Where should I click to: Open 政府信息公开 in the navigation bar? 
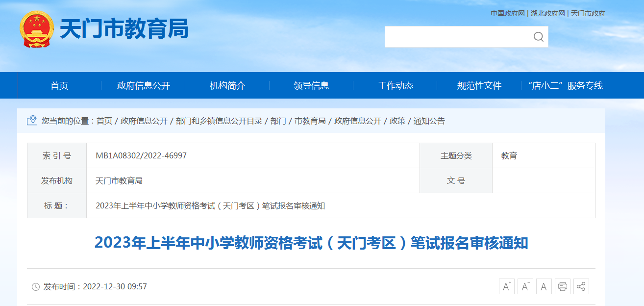[144, 86]
